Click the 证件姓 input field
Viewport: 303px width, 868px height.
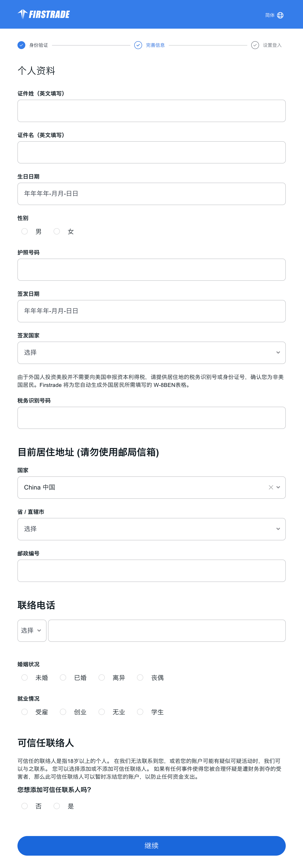(151, 111)
